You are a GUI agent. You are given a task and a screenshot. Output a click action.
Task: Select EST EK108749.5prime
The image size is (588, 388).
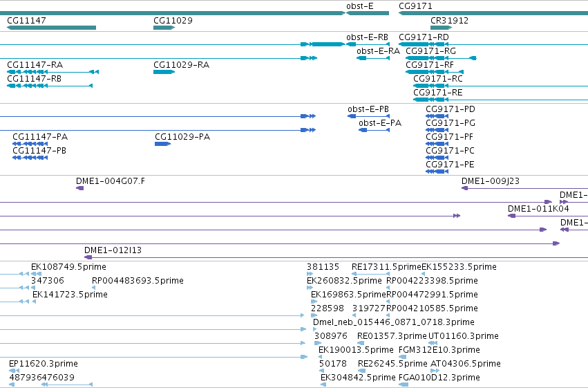37,274
